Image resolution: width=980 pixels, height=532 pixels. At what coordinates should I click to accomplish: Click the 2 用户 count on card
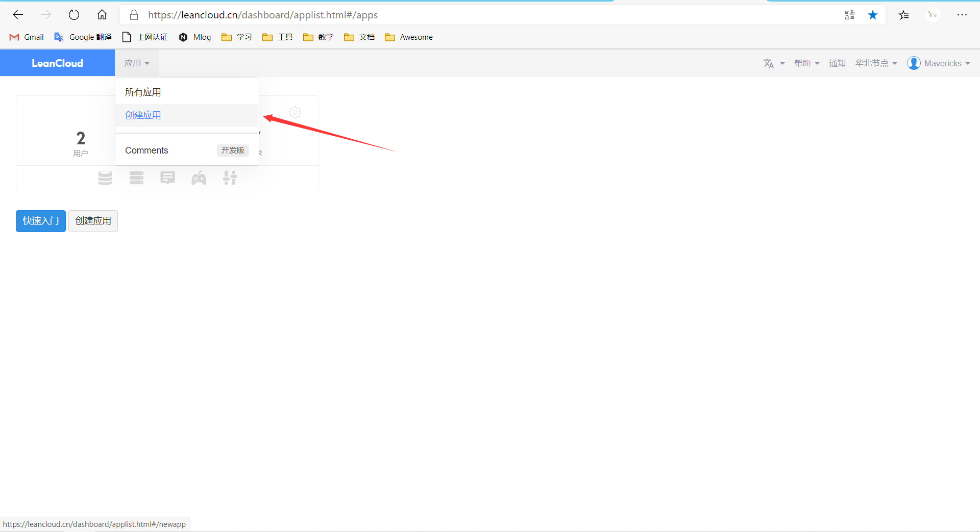[81, 144]
